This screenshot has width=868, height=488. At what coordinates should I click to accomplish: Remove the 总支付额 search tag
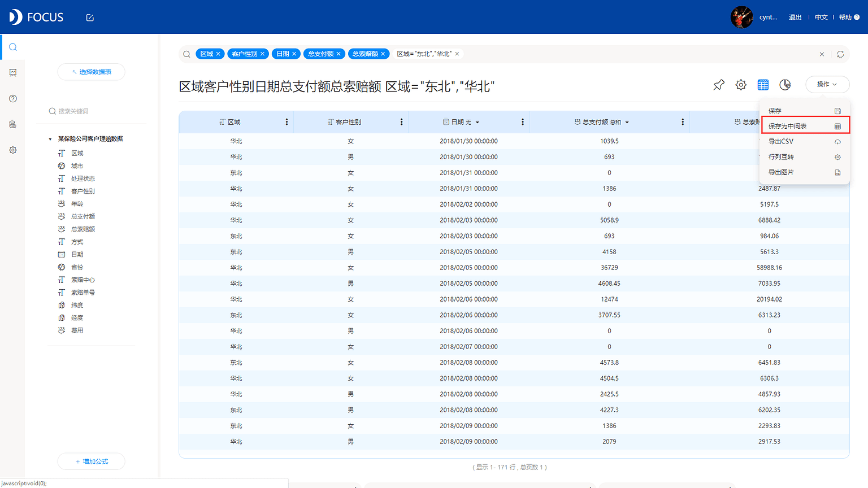point(338,54)
